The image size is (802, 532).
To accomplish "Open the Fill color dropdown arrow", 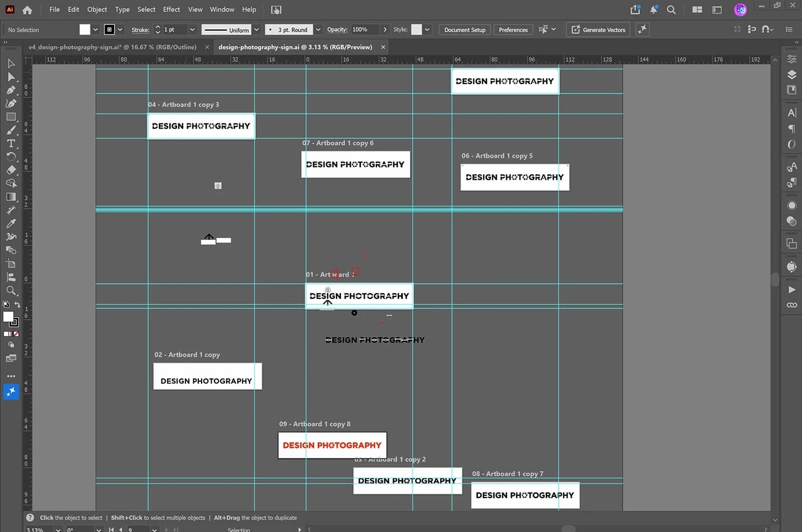I will click(x=96, y=29).
